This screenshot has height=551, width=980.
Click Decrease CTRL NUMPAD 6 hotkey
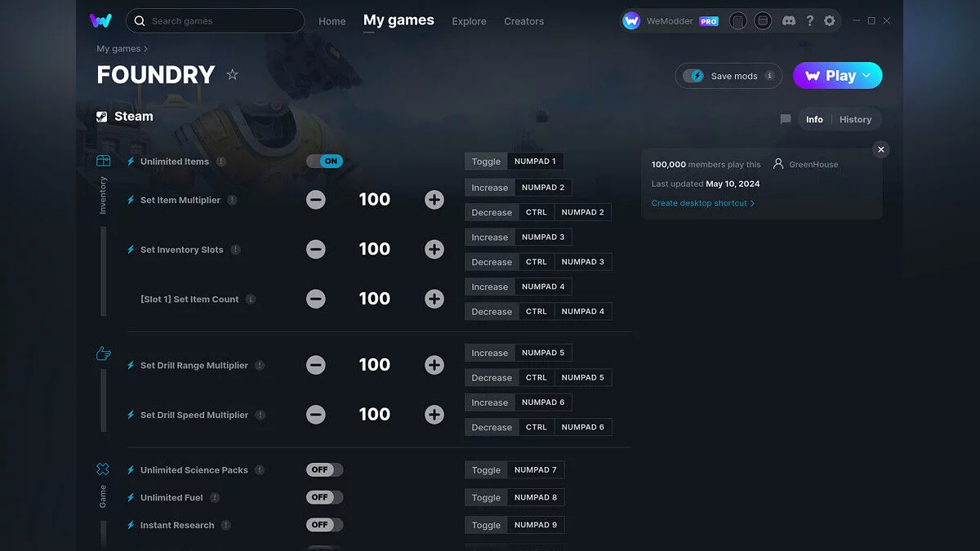pos(538,427)
